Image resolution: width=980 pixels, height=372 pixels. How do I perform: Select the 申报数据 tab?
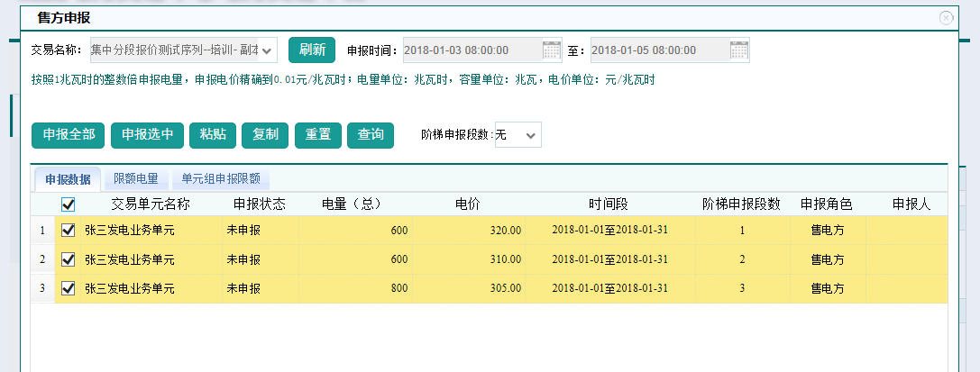click(x=68, y=178)
